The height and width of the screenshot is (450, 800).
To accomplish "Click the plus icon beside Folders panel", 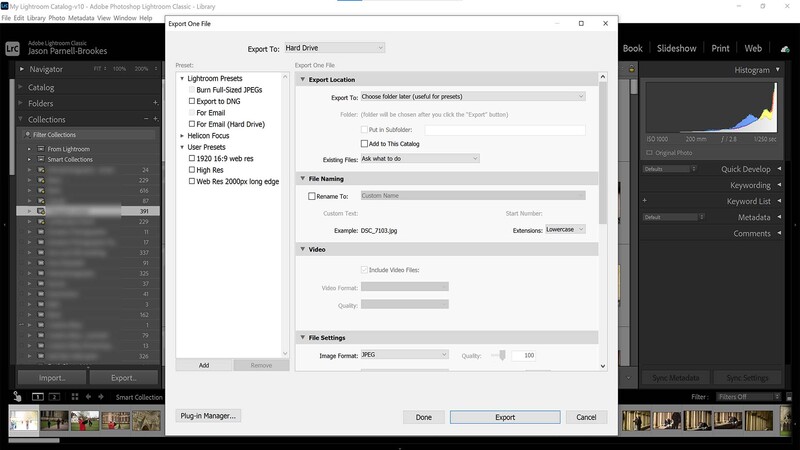I will (x=155, y=103).
